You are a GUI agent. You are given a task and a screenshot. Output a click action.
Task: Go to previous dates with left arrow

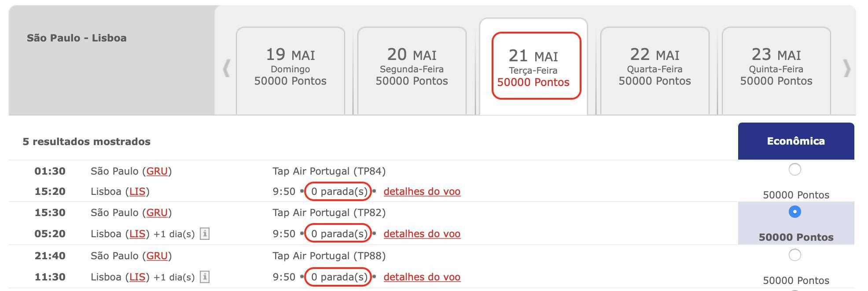pyautogui.click(x=226, y=68)
